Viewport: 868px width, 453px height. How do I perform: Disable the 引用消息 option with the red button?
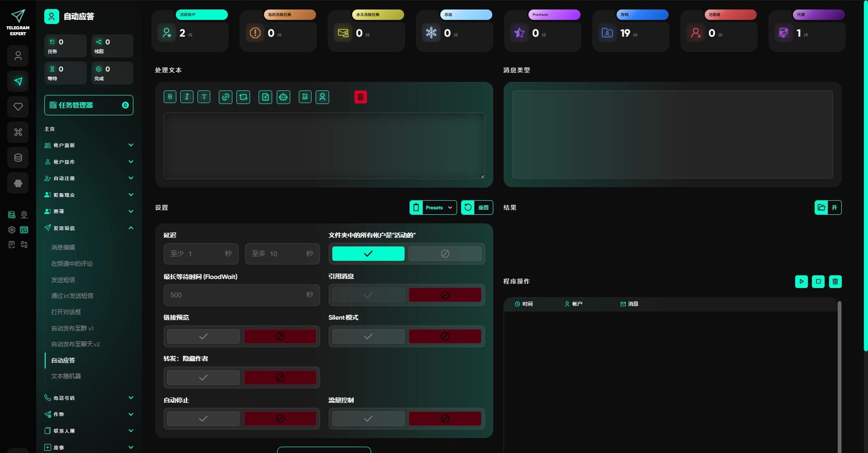click(445, 295)
